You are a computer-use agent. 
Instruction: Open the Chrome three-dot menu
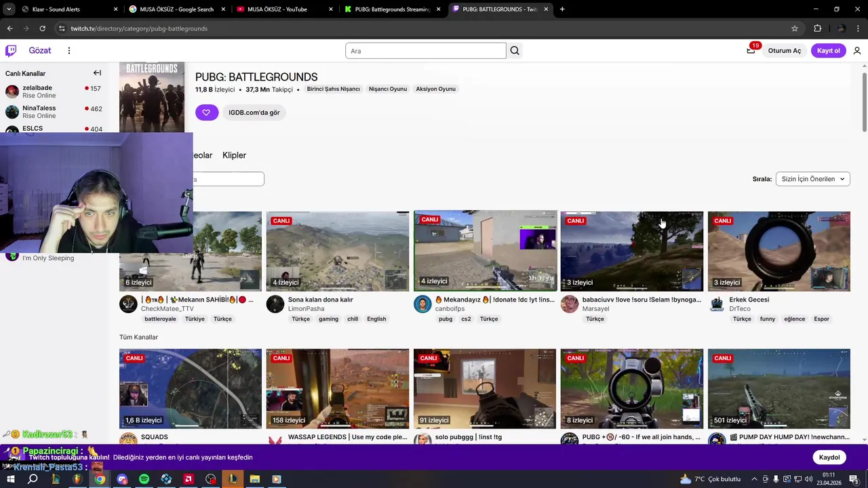[859, 28]
